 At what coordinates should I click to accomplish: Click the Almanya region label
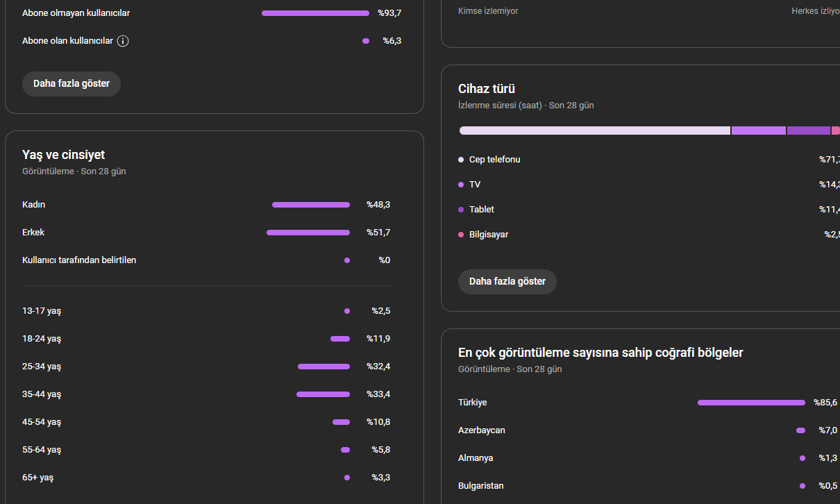[476, 458]
